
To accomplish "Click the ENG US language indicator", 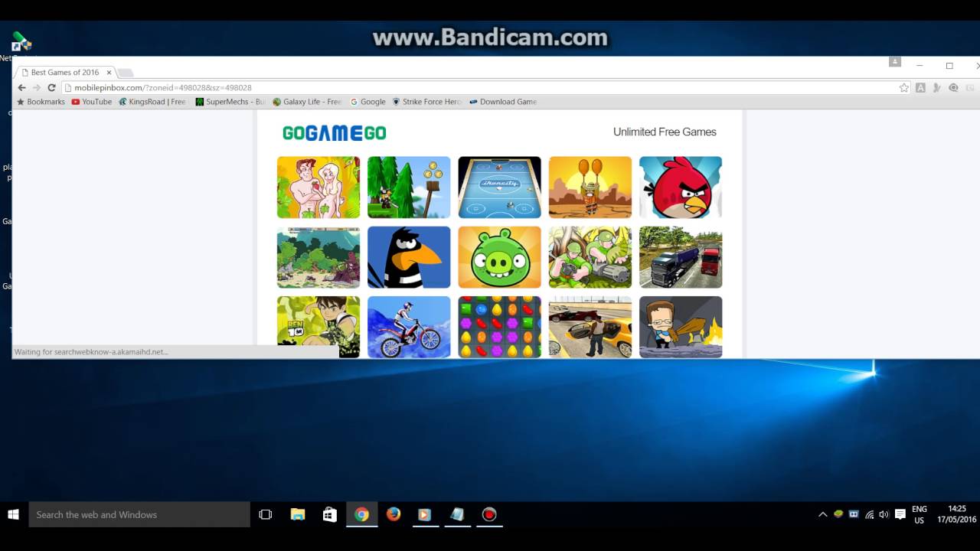I will pos(920,514).
